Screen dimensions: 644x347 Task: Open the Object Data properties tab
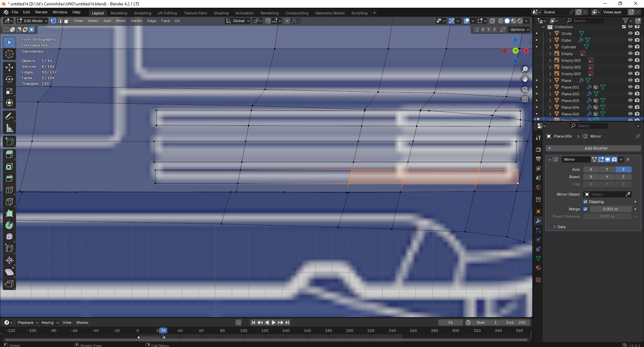(538, 258)
